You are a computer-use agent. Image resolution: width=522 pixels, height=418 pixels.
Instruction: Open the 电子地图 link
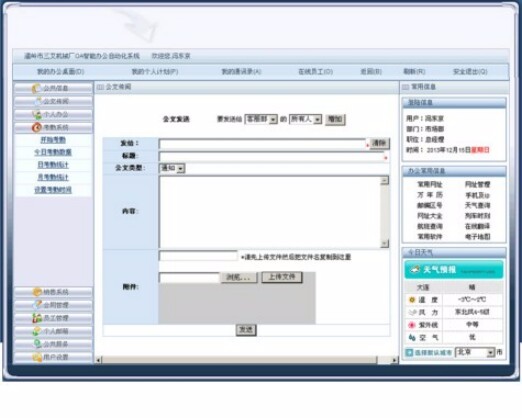click(477, 237)
